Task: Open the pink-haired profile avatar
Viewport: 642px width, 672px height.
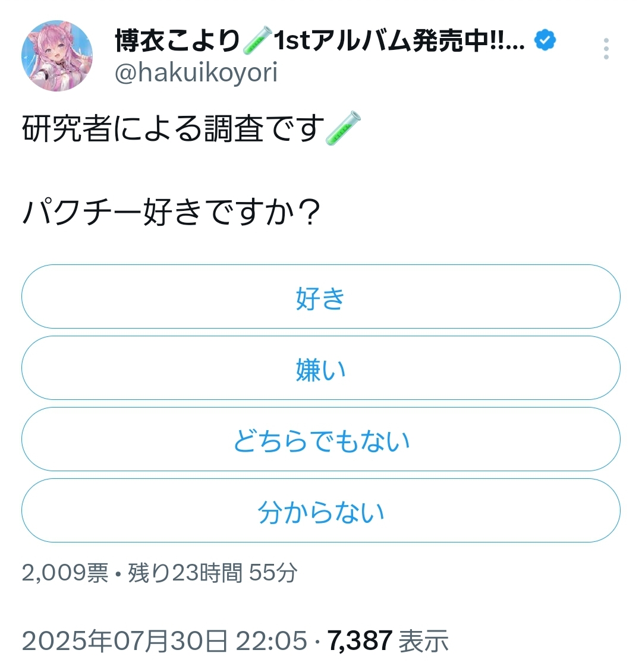Action: pos(57,56)
